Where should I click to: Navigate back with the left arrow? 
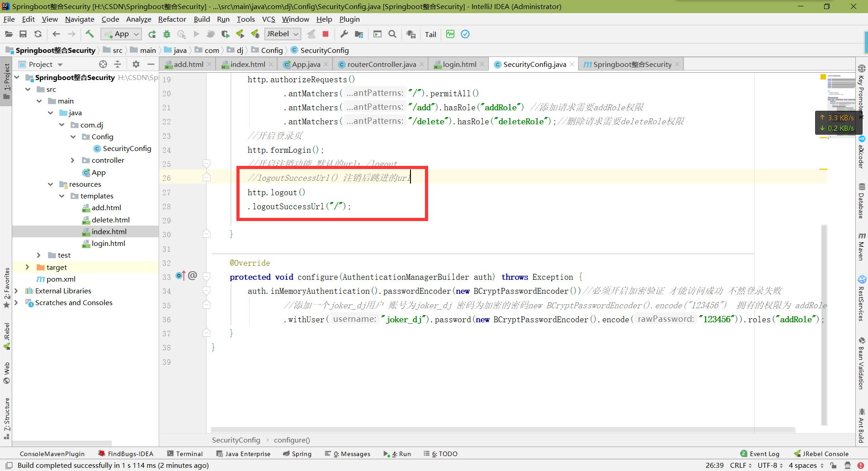[x=56, y=34]
